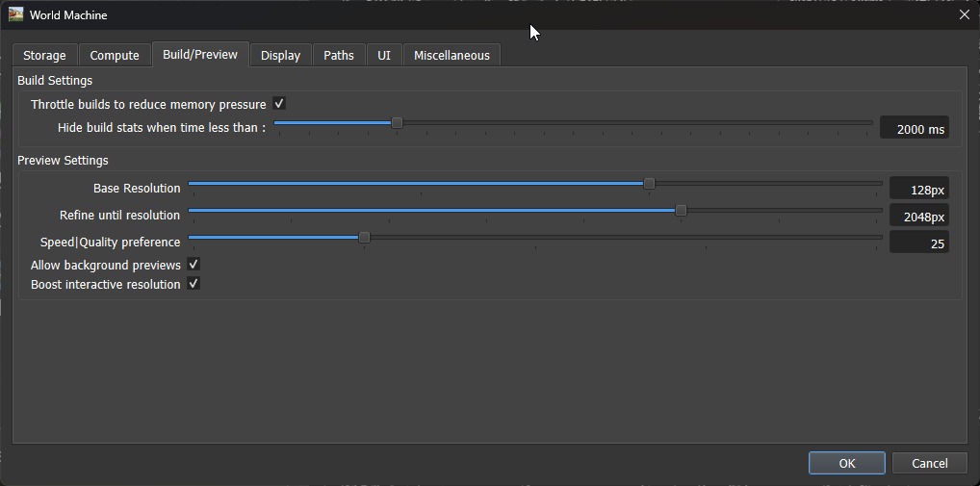Select the Build/Preview tab
The width and height of the screenshot is (980, 486).
pyautogui.click(x=200, y=55)
